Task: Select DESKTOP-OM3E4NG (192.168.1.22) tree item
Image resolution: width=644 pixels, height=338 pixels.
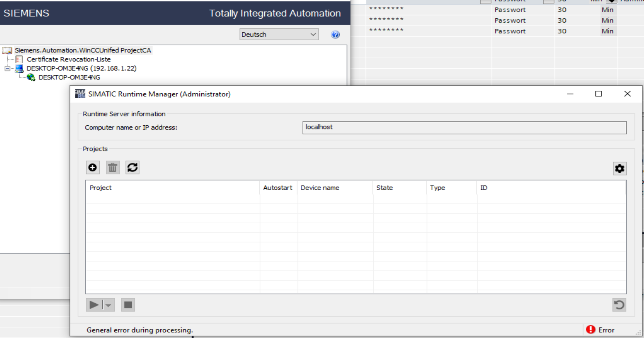Action: [82, 68]
